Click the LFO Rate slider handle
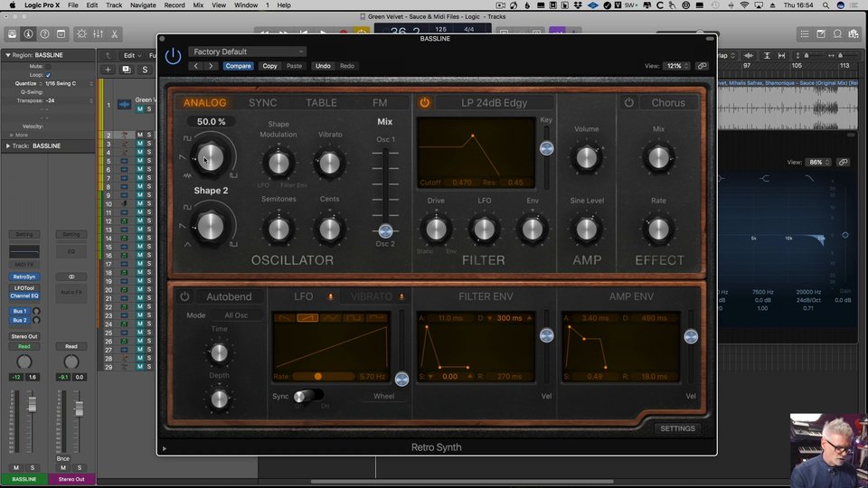The width and height of the screenshot is (868, 488). point(317,376)
